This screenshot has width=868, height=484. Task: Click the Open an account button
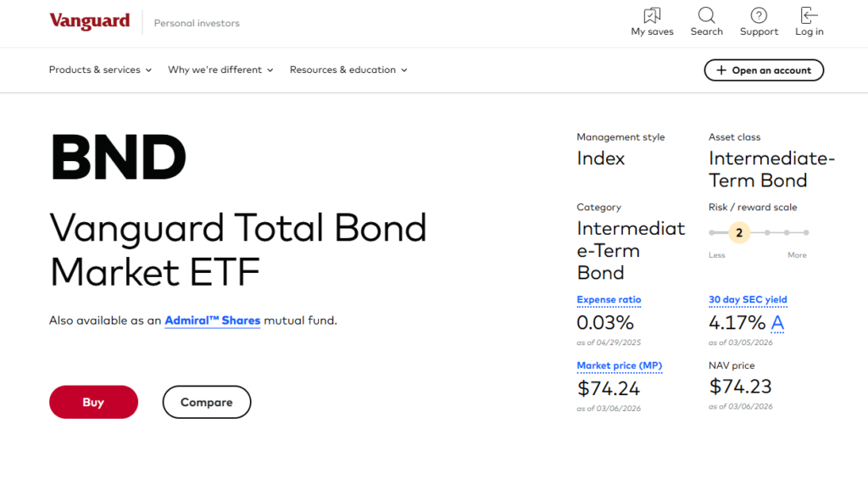point(764,70)
